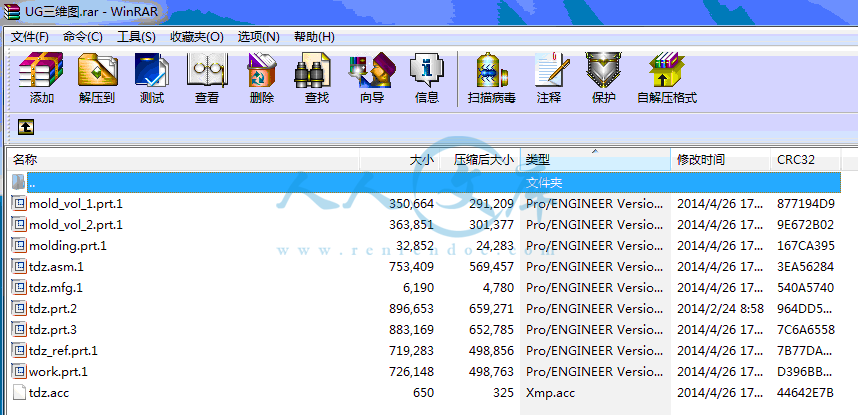Click the Xmp.acc type cell

tap(550, 393)
